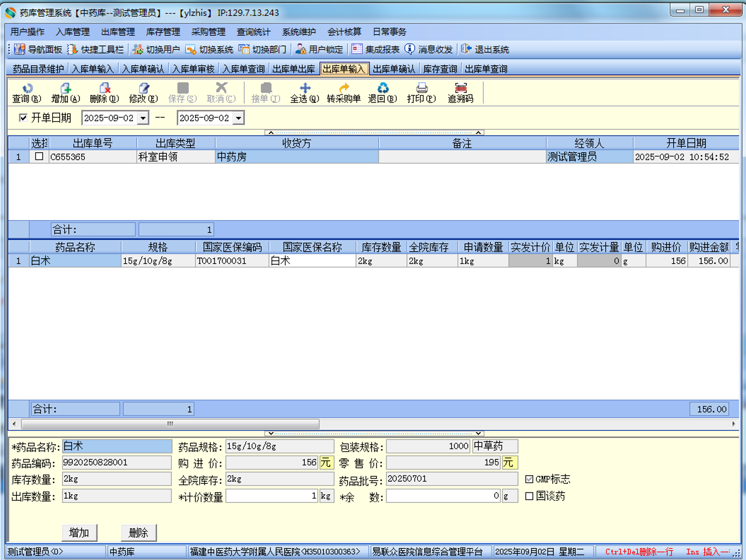Click the scrollbar right arrow of detail grid
The image size is (746, 560).
pos(733,424)
